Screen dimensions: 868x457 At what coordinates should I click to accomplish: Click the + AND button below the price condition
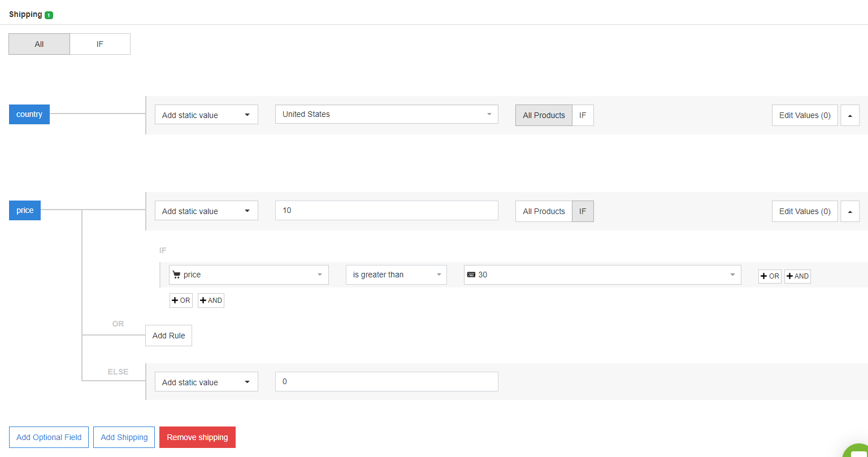tap(211, 301)
